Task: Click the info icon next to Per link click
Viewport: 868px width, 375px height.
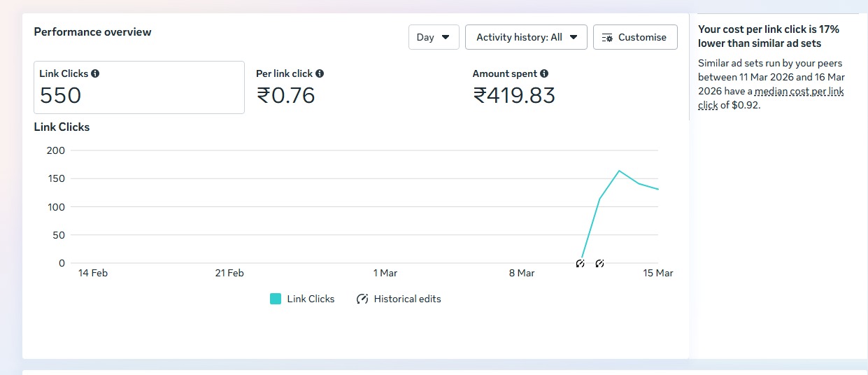Action: coord(320,73)
